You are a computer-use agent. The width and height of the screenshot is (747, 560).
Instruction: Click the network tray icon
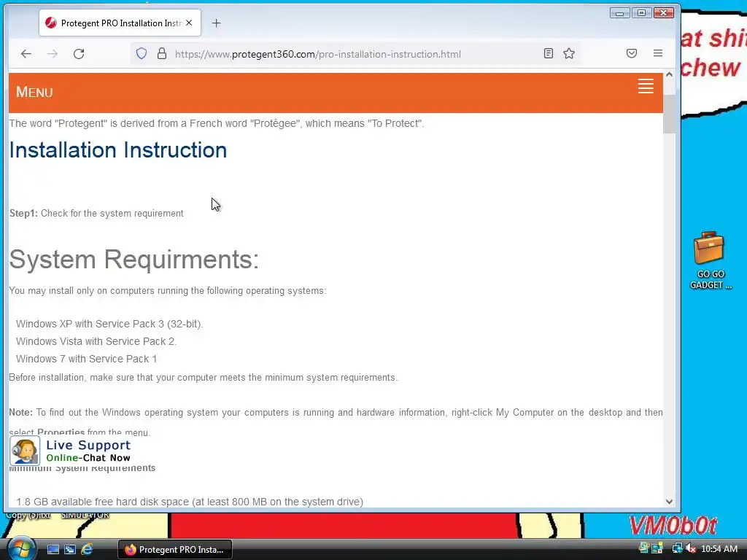[677, 548]
